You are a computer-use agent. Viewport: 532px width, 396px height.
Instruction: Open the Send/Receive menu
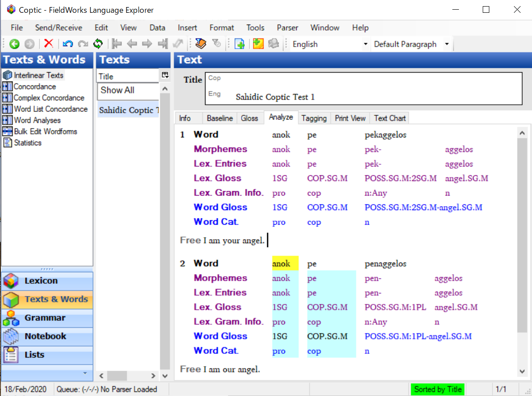(59, 28)
